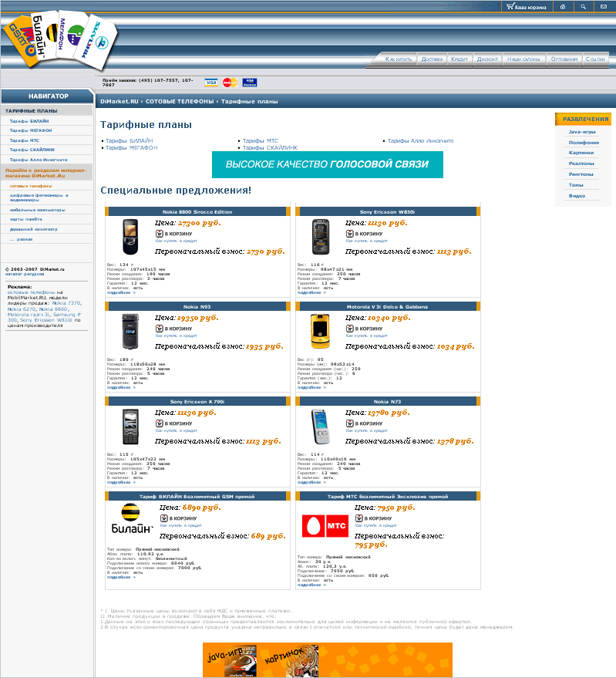
Task: Open 'каталог ресурсов' link in sidebar footer
Action: pos(25,274)
